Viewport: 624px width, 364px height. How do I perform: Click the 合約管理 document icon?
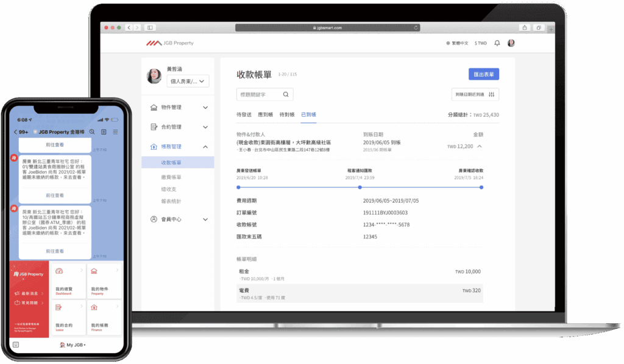tap(154, 127)
